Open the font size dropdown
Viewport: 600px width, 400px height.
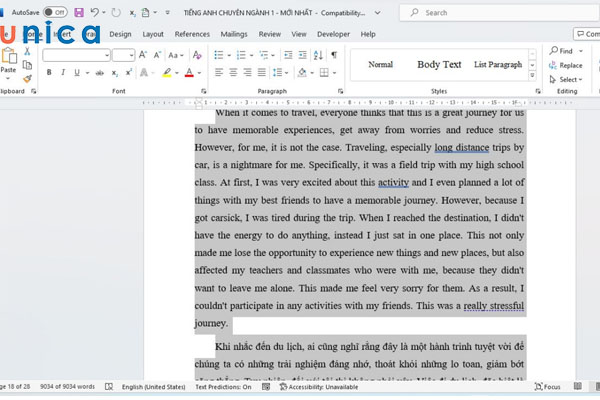[x=130, y=55]
